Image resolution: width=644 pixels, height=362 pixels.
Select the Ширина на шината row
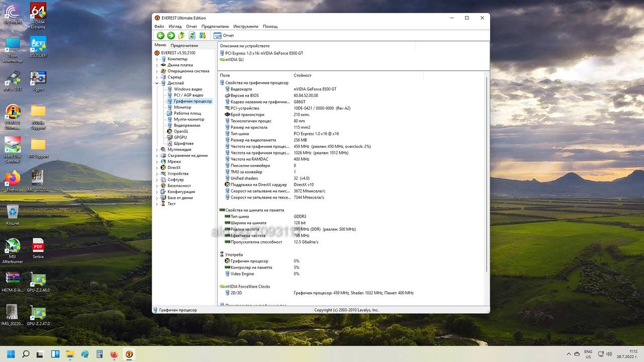point(249,223)
